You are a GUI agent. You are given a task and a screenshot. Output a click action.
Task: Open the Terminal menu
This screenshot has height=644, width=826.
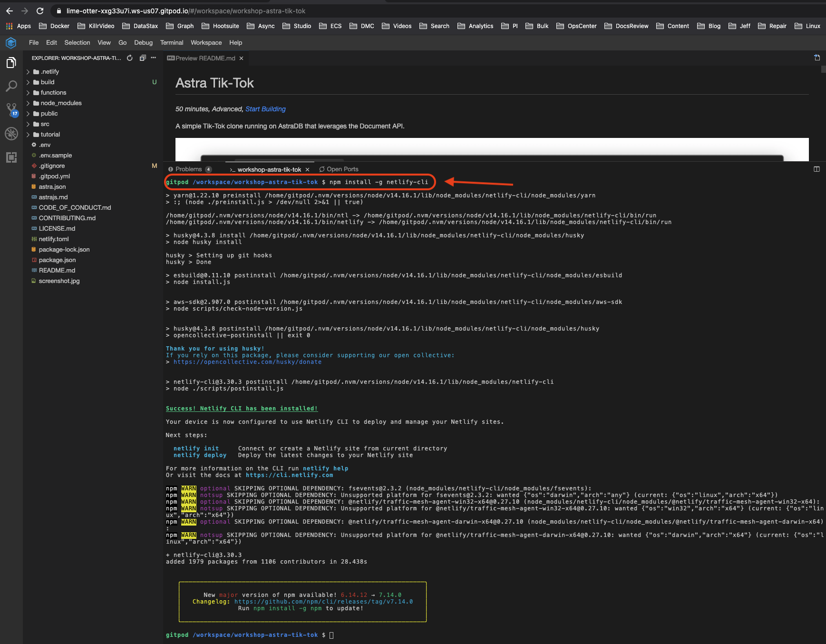coord(172,43)
